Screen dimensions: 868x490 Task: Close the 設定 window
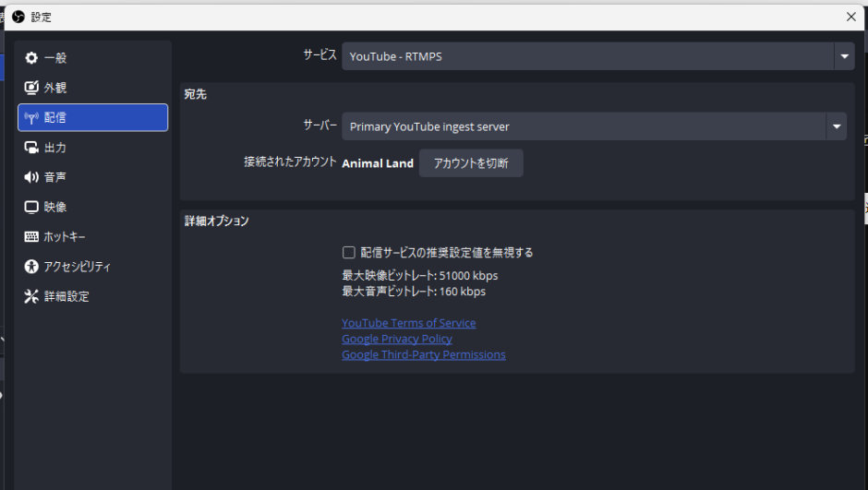click(x=850, y=18)
